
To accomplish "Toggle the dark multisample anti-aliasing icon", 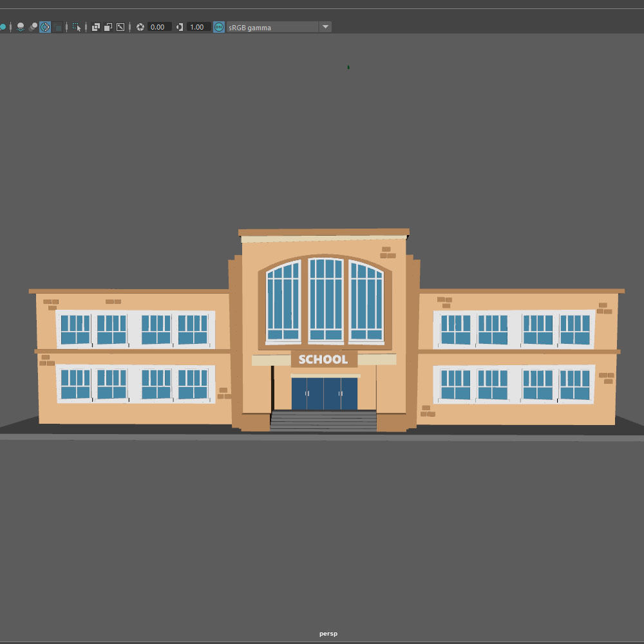I will [58, 27].
